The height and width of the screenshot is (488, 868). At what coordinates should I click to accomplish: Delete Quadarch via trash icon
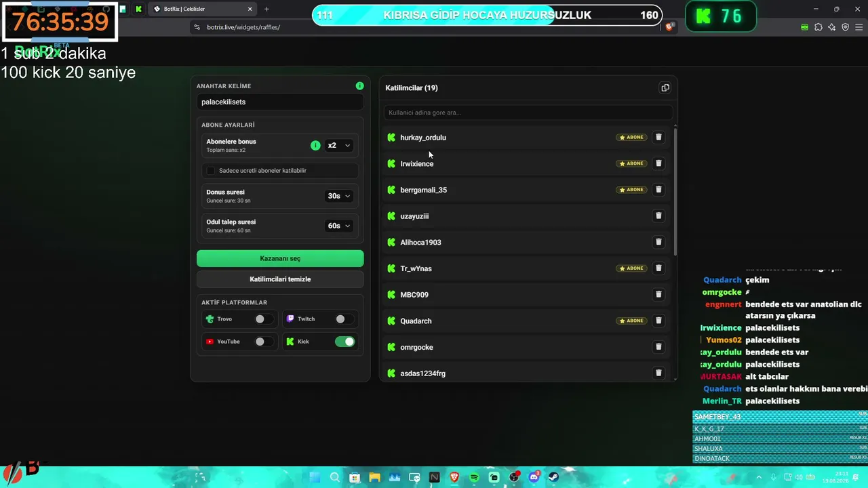658,321
